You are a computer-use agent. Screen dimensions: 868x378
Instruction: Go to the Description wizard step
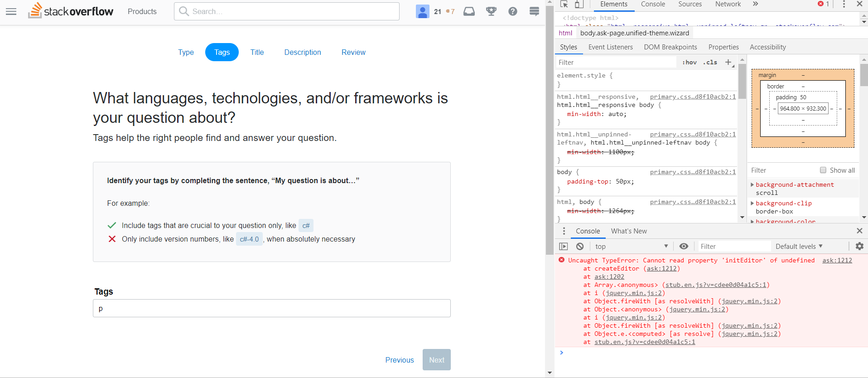point(303,52)
